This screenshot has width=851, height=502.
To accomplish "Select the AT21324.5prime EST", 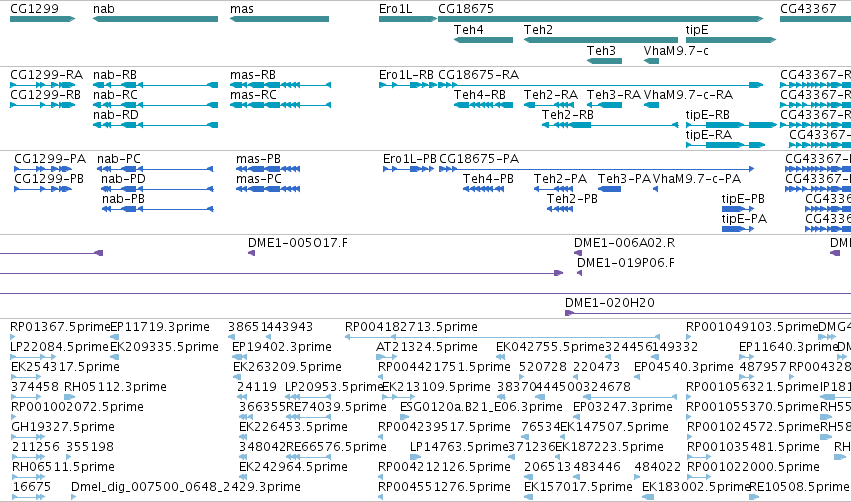I will point(386,357).
